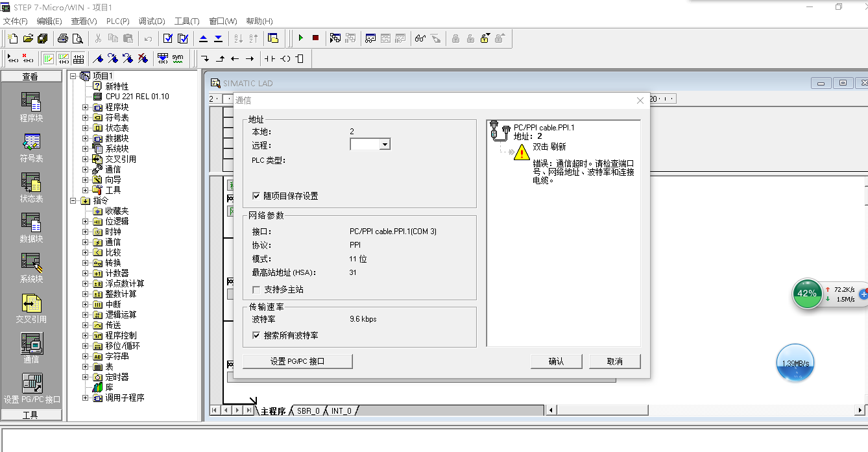This screenshot has height=452, width=868.
Task: Click the glasses single-read icon
Action: coord(420,38)
